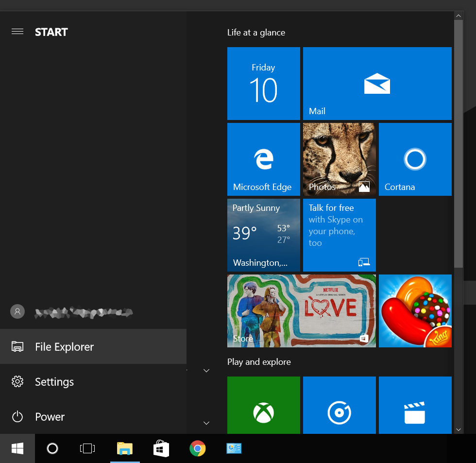Click the Windows Start button on taskbar
476x463 pixels.
click(17, 448)
